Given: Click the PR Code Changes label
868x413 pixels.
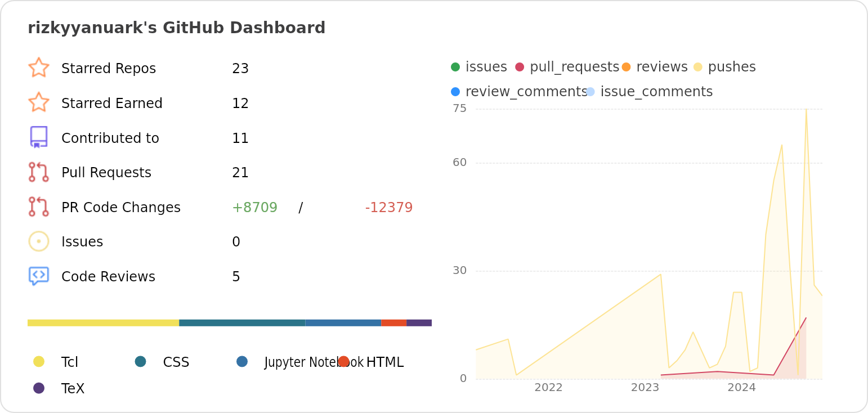Looking at the screenshot, I should coord(121,208).
